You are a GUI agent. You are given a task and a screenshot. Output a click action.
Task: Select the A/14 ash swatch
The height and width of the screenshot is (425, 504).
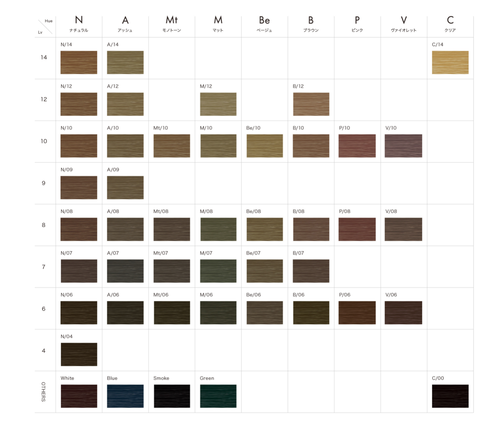click(125, 62)
